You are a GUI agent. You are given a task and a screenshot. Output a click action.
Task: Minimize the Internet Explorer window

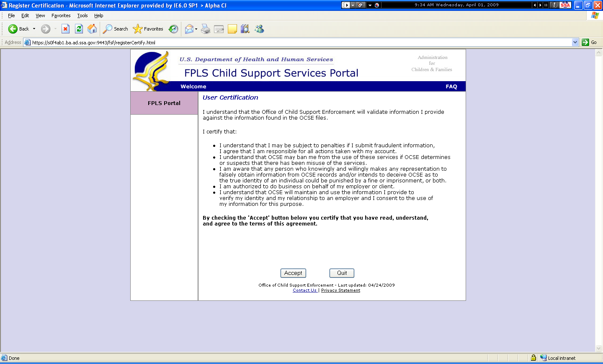click(578, 5)
